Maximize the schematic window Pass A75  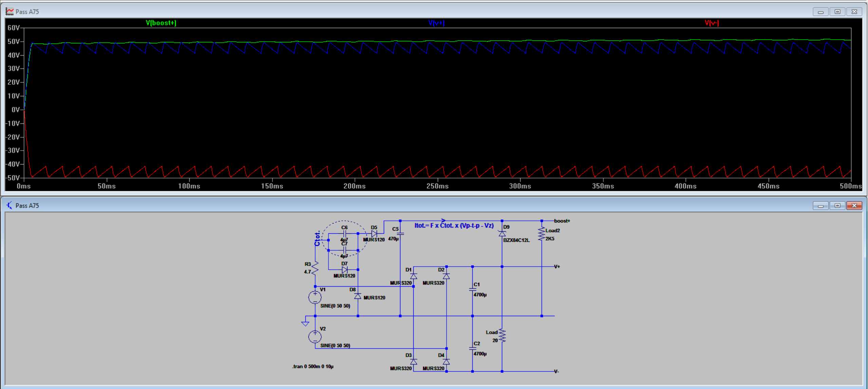pos(837,206)
